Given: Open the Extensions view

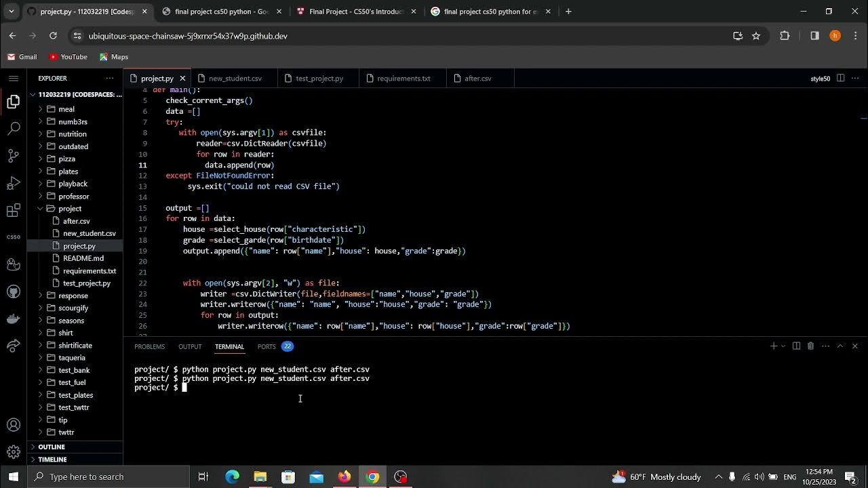Looking at the screenshot, I should pos(13,211).
